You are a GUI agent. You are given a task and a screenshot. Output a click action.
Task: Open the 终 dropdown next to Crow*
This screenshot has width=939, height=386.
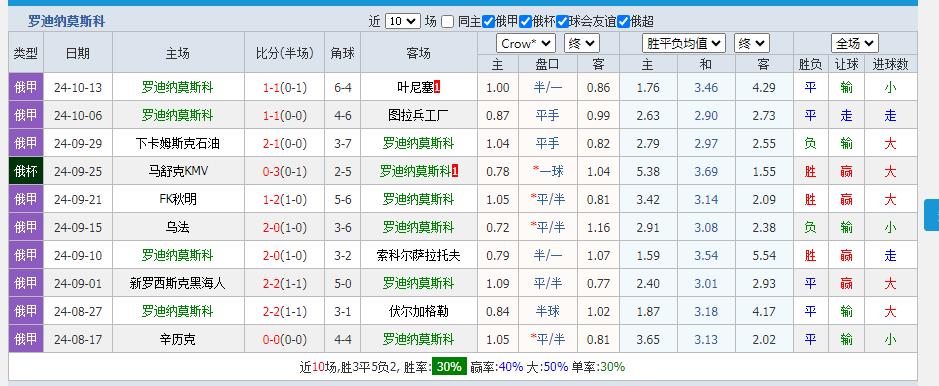click(581, 43)
